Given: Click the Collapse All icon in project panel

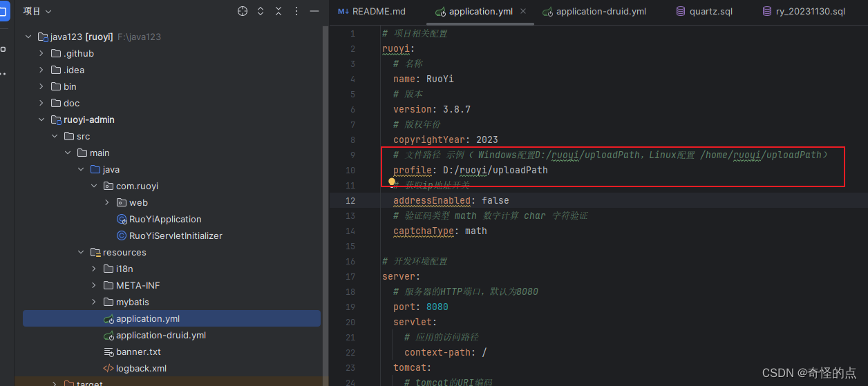Looking at the screenshot, I should pyautogui.click(x=279, y=11).
